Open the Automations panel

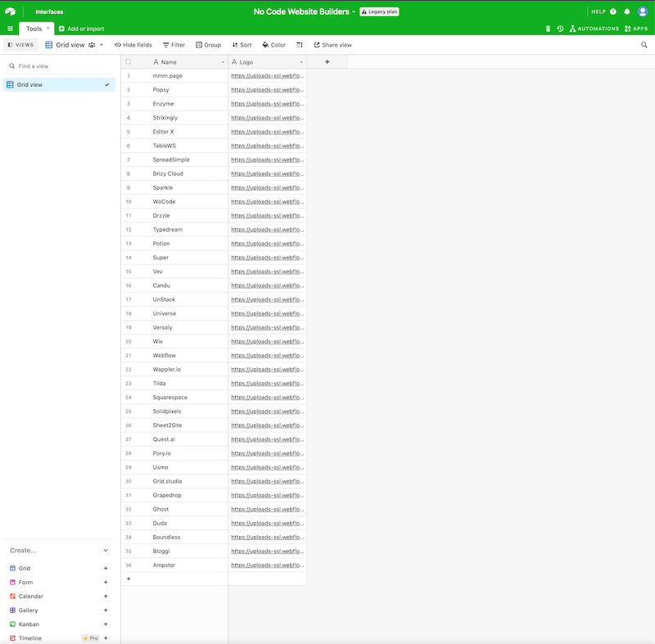[594, 28]
